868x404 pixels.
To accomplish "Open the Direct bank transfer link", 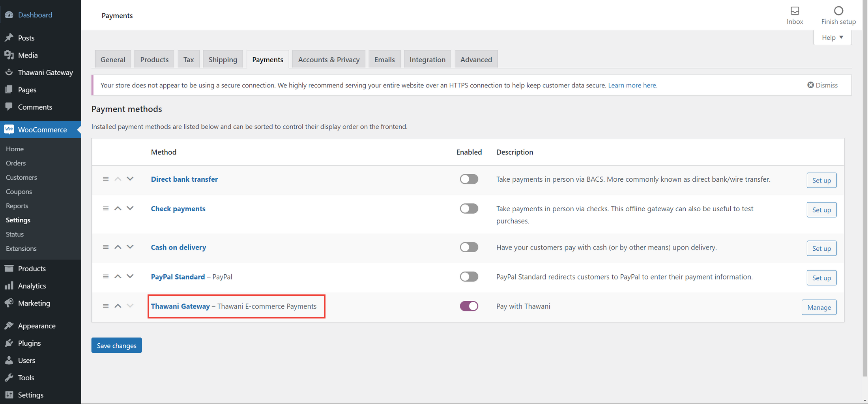I will coord(184,179).
